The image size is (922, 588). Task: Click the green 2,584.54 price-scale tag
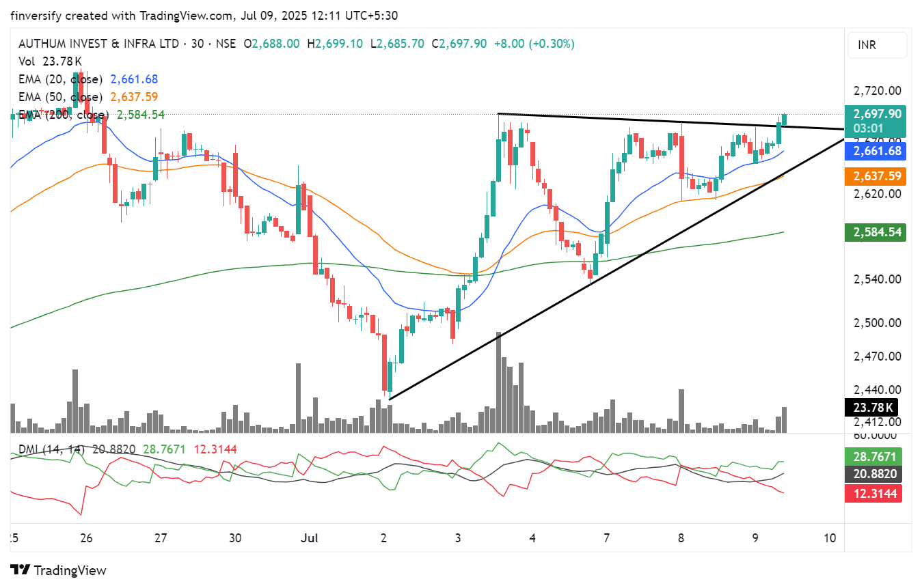(x=876, y=232)
